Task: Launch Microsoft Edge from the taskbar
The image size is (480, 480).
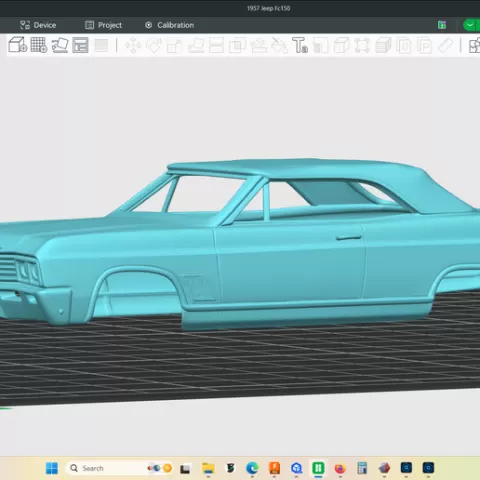Action: pyautogui.click(x=252, y=468)
